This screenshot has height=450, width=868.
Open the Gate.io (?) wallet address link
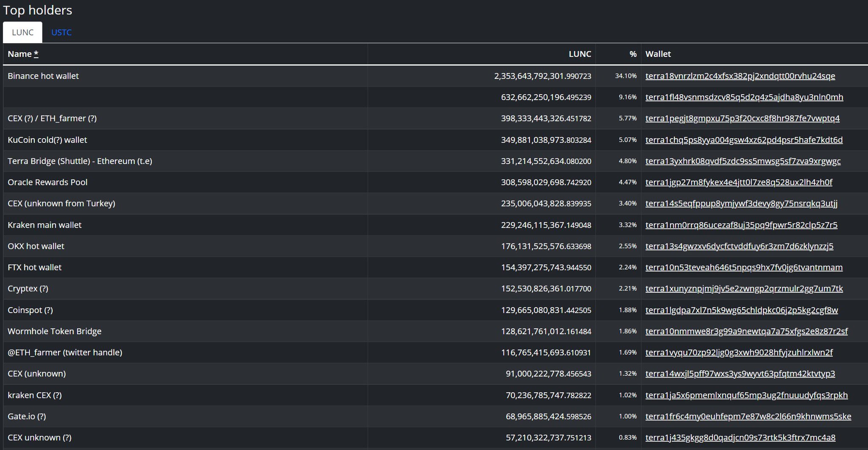pyautogui.click(x=748, y=416)
